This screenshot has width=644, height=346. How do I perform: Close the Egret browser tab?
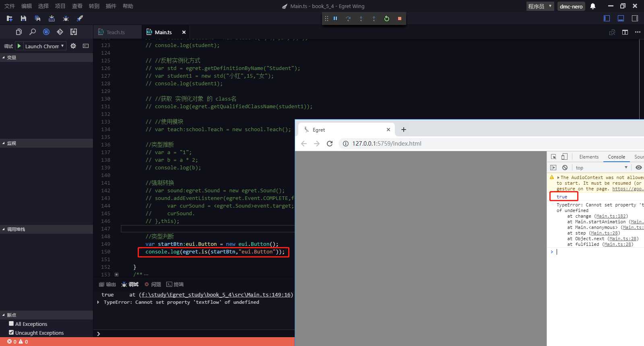click(388, 130)
